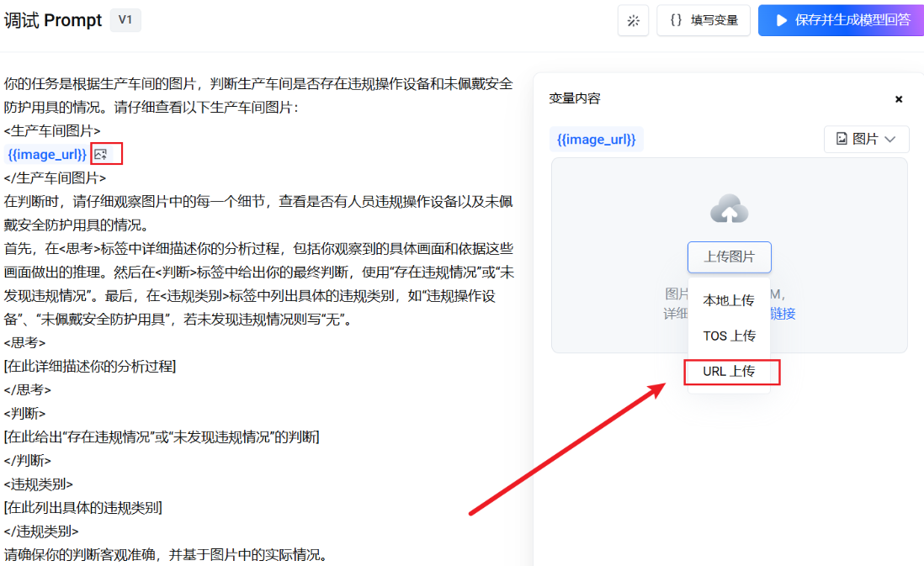Viewport: 924px width, 566px height.
Task: Open the 填写变量 fill variables button
Action: [704, 21]
